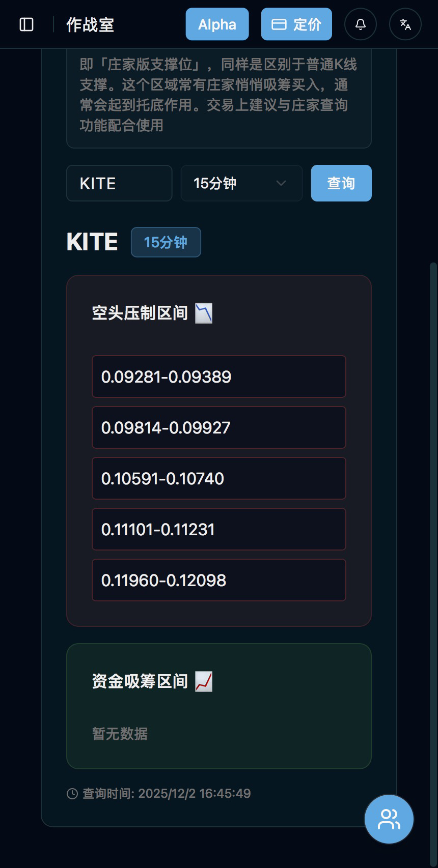438x868 pixels.
Task: Open the Alpha page
Action: [217, 24]
